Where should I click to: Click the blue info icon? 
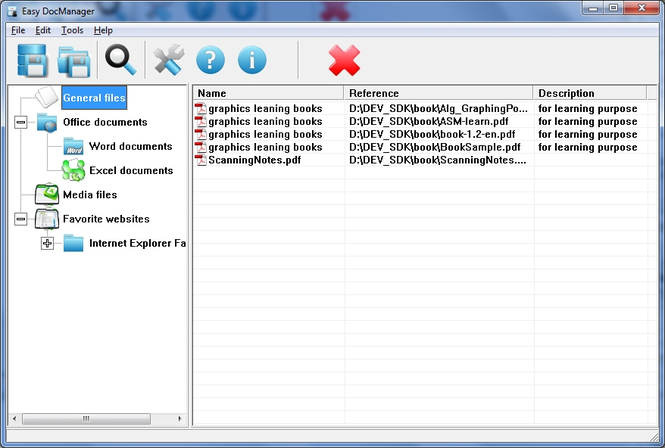click(x=252, y=60)
